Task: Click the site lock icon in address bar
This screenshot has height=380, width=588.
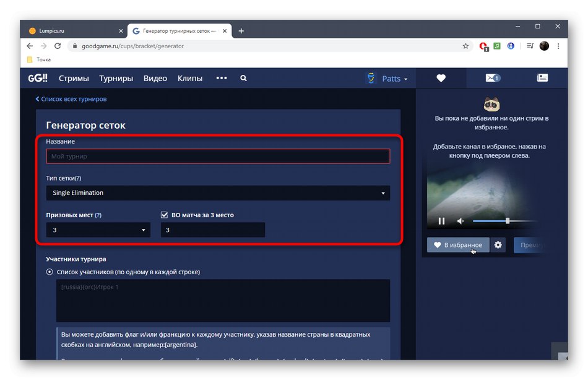Action: (75, 46)
